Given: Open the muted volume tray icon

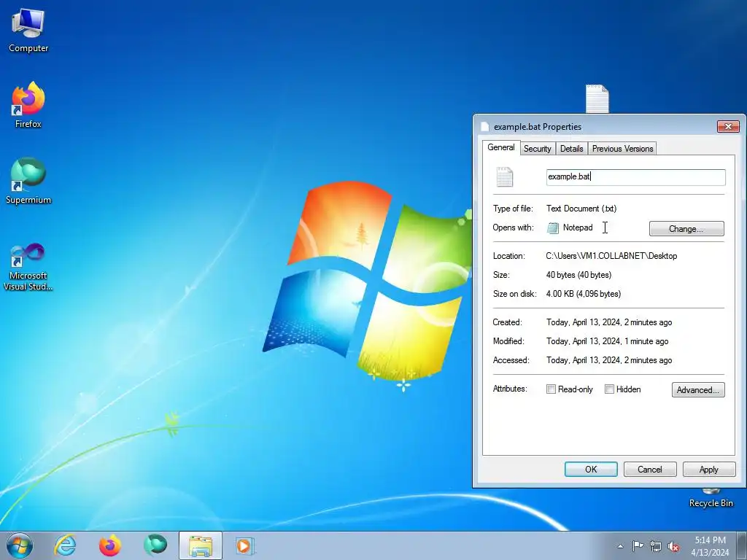Looking at the screenshot, I should (x=673, y=546).
